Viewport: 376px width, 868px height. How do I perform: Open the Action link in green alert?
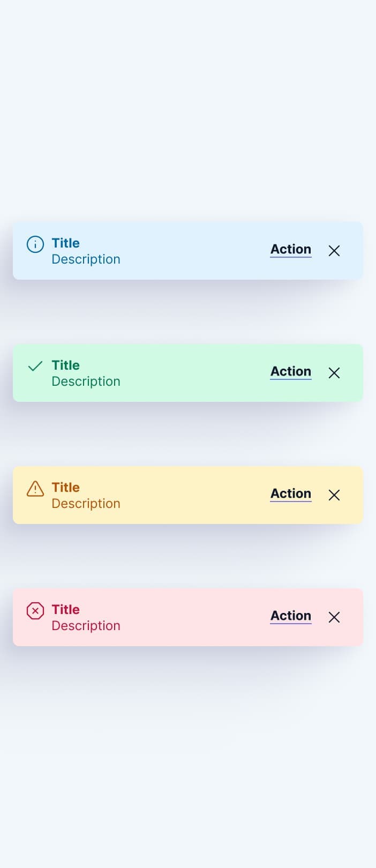(291, 372)
